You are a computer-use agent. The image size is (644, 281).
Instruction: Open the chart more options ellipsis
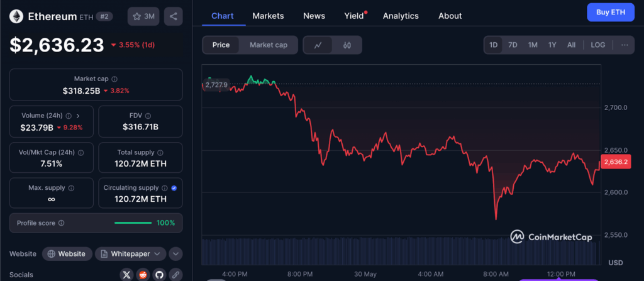click(624, 45)
